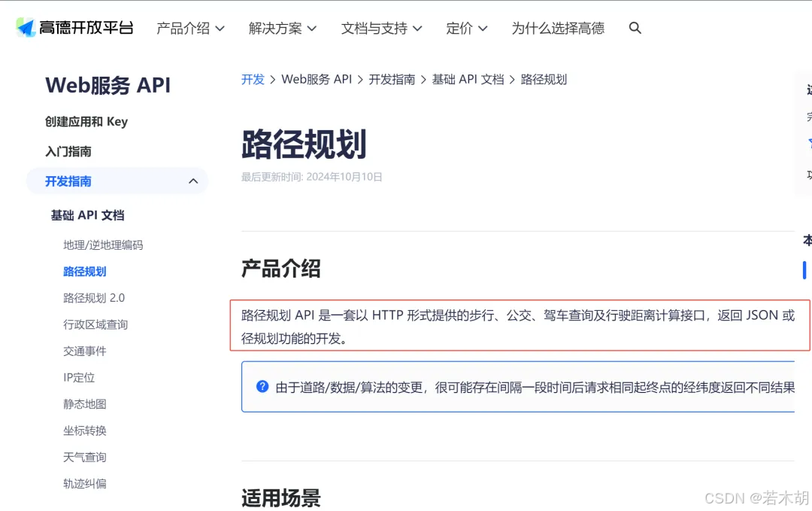Open 地理/逆地理编码 in the sidebar
The width and height of the screenshot is (812, 511).
click(x=103, y=245)
